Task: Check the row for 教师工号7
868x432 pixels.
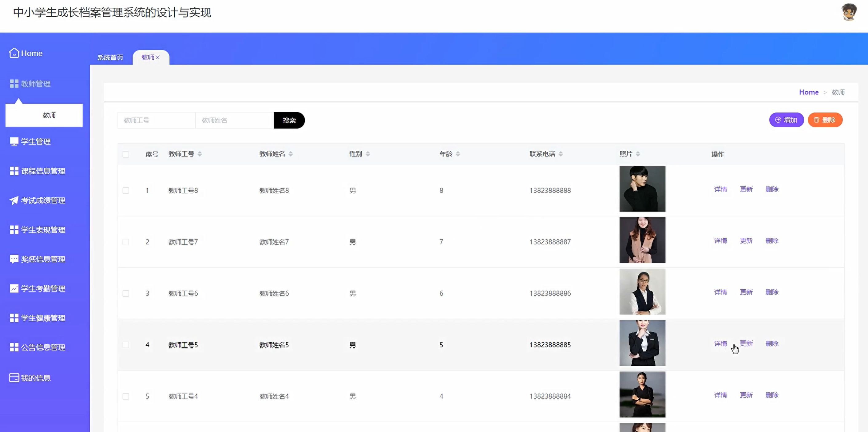Action: (126, 242)
